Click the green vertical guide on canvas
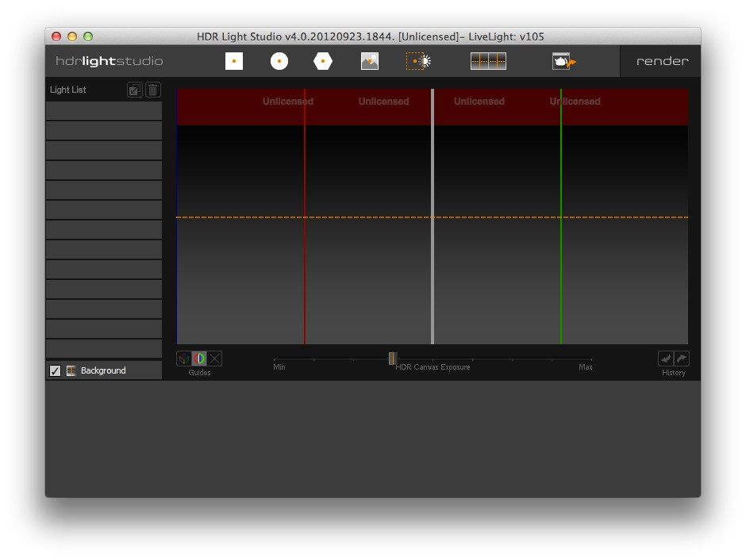Screen dimensions: 746x560 point(561,217)
